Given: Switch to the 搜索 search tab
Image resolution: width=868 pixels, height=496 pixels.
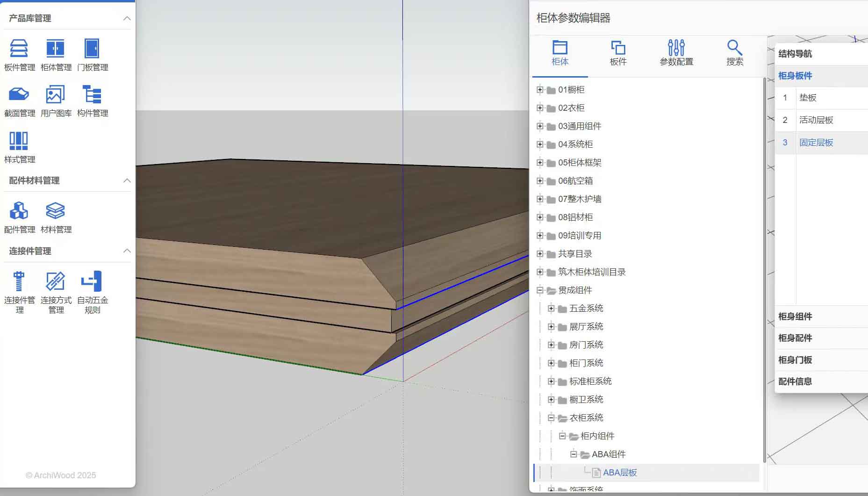Looking at the screenshot, I should (x=734, y=52).
